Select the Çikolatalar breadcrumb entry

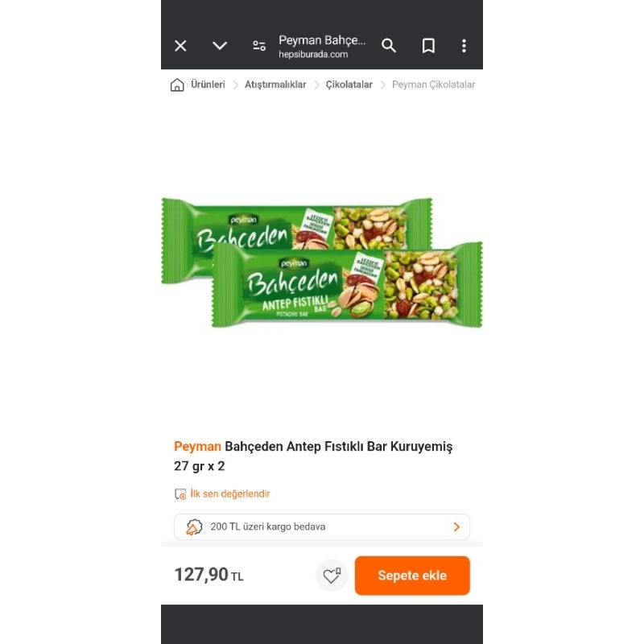tap(347, 84)
